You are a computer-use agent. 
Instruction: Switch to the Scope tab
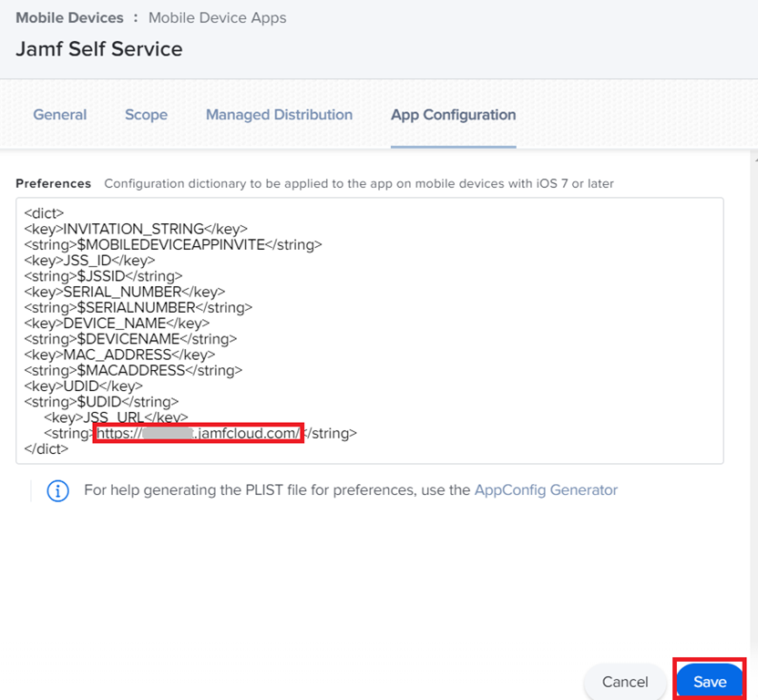(x=146, y=115)
